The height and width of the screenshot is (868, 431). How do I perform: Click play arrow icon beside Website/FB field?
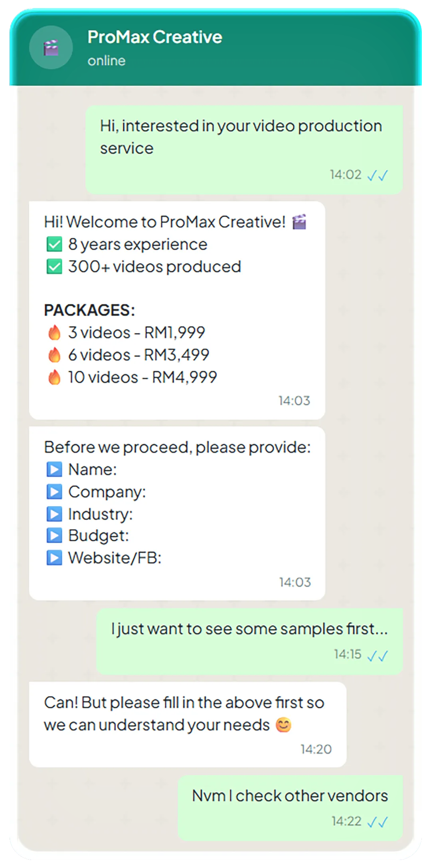[x=54, y=558]
